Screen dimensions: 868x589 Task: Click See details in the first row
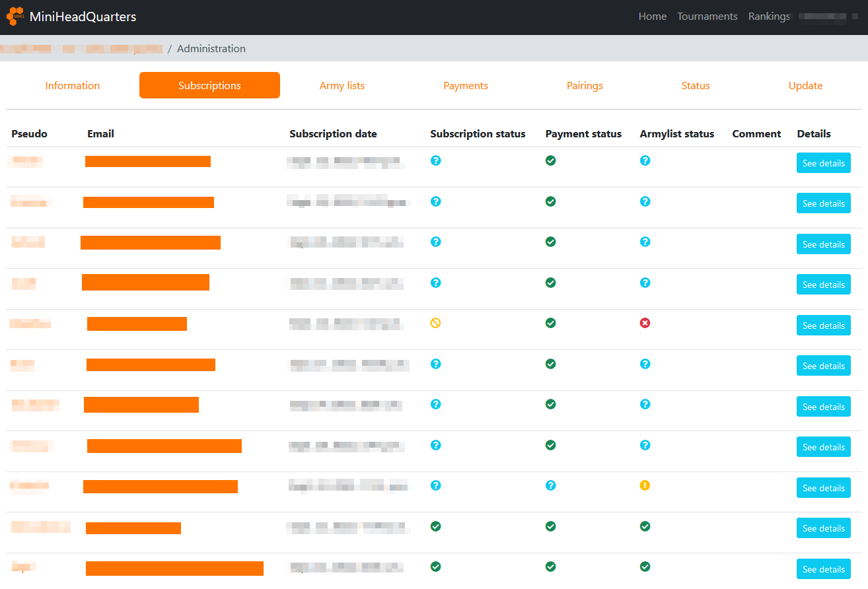coord(823,163)
